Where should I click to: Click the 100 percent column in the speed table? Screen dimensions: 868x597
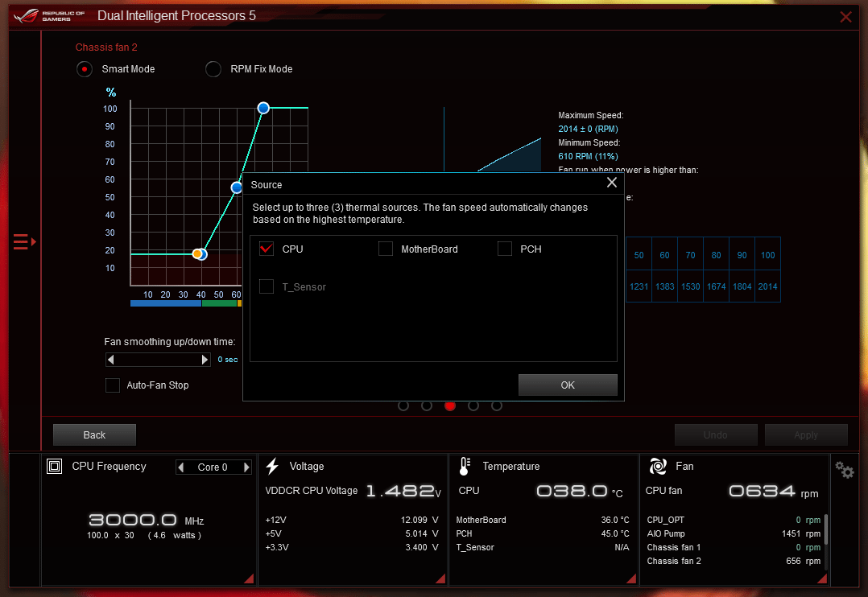point(767,255)
